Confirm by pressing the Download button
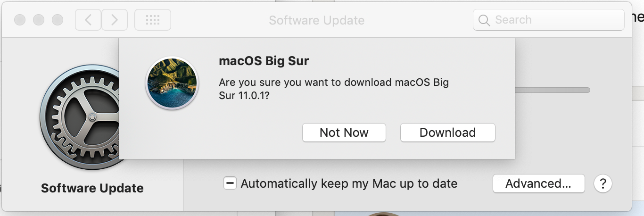The width and height of the screenshot is (644, 216). pyautogui.click(x=447, y=133)
